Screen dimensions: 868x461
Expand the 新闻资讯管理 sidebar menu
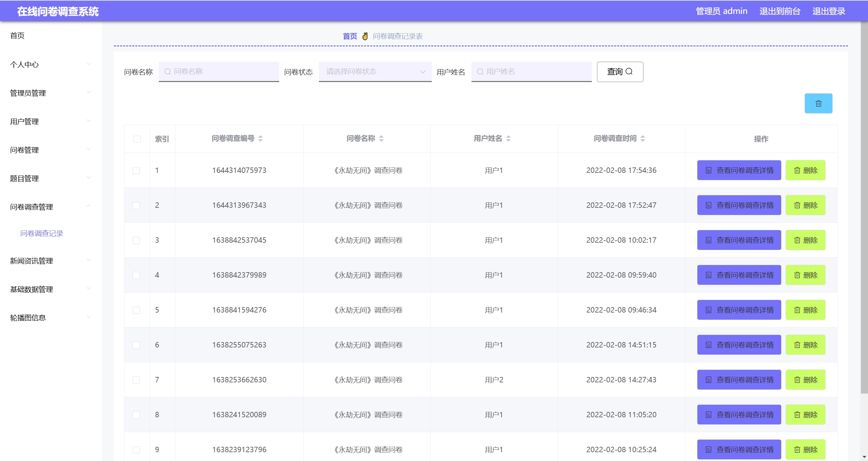coord(51,261)
